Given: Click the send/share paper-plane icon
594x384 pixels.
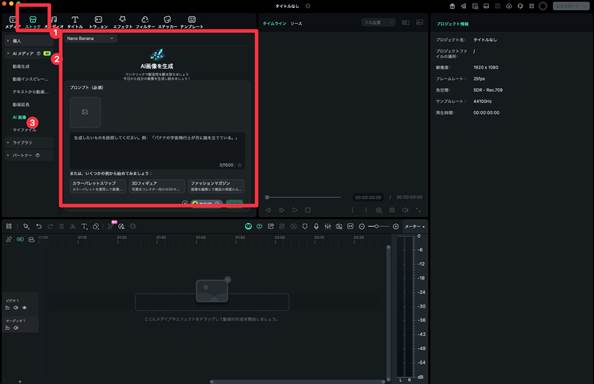Looking at the screenshot, I should (x=463, y=6).
